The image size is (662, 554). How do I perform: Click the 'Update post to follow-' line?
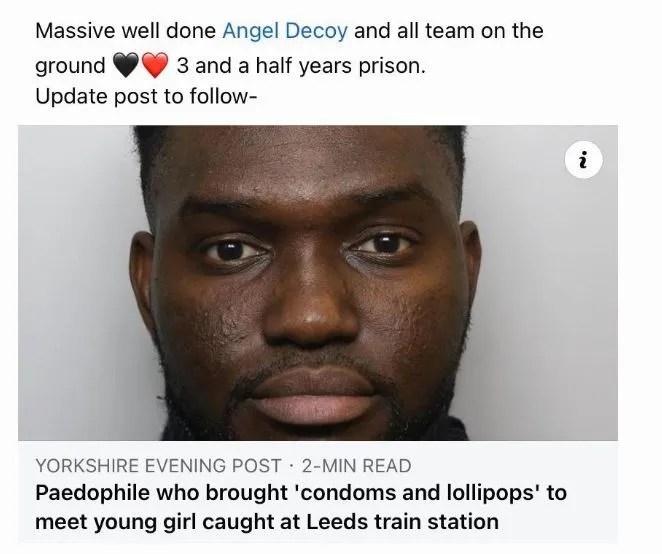tap(146, 97)
